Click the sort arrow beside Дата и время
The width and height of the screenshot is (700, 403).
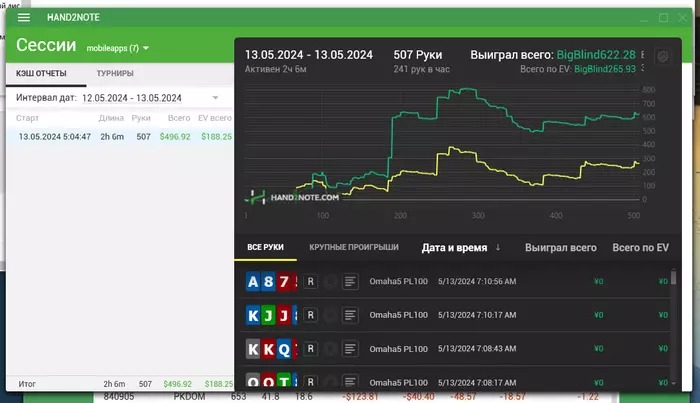pyautogui.click(x=498, y=247)
